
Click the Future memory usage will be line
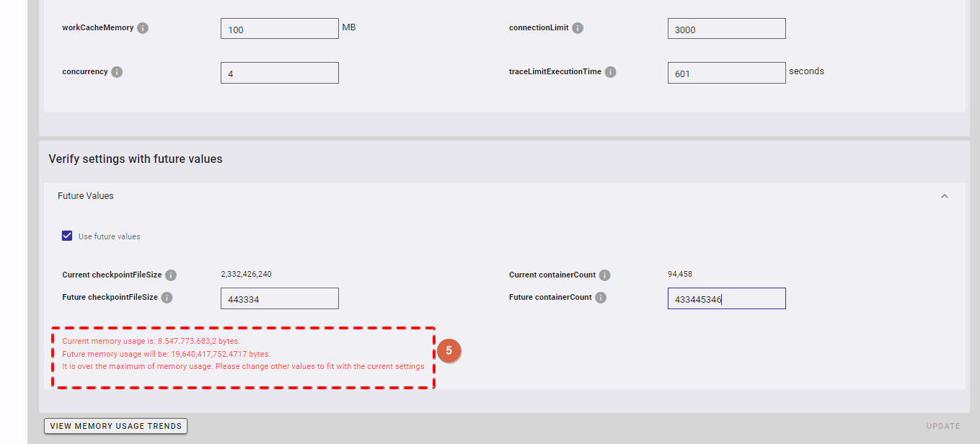point(167,354)
